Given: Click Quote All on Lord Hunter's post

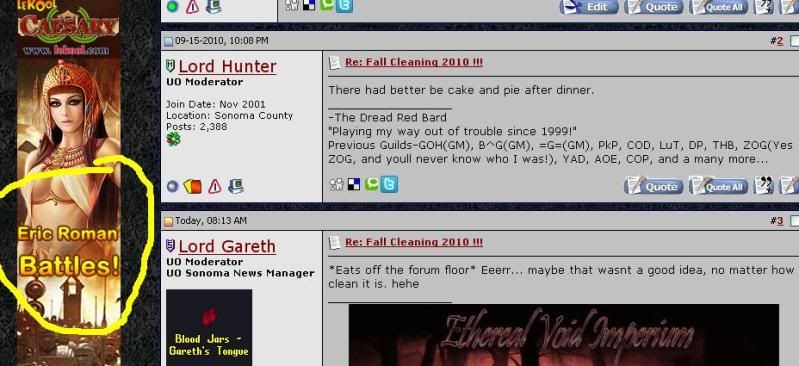Looking at the screenshot, I should pos(718,186).
